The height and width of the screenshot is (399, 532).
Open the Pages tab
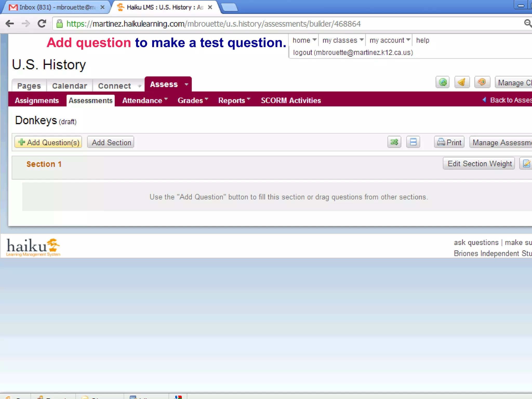[29, 86]
